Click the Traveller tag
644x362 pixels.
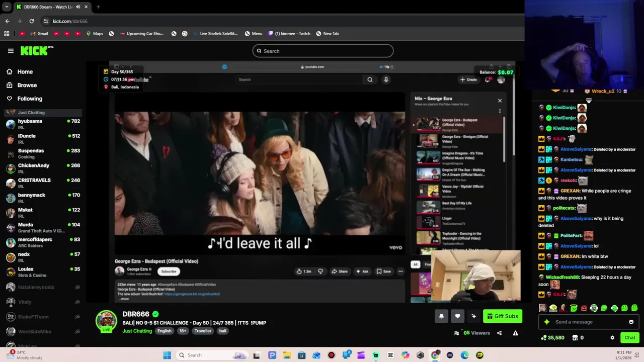coord(203,331)
